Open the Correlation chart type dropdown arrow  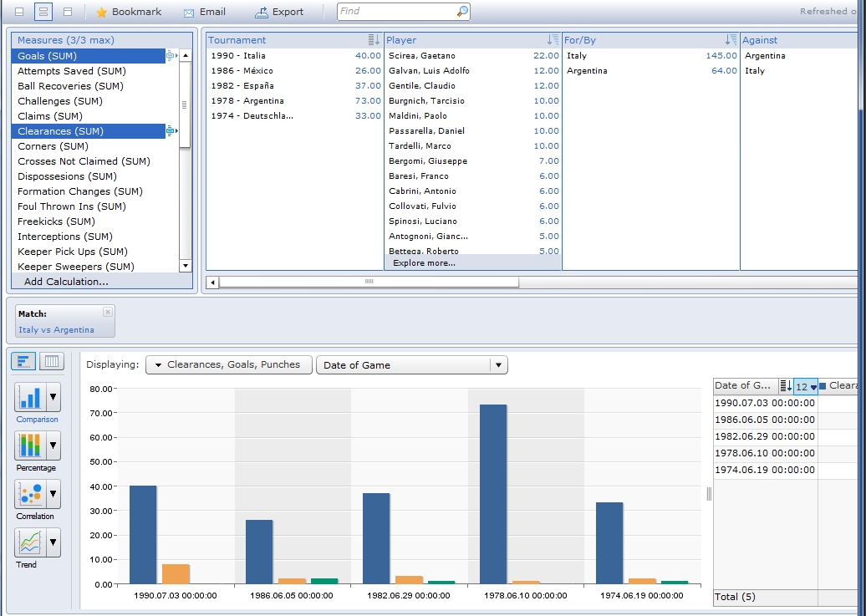53,494
